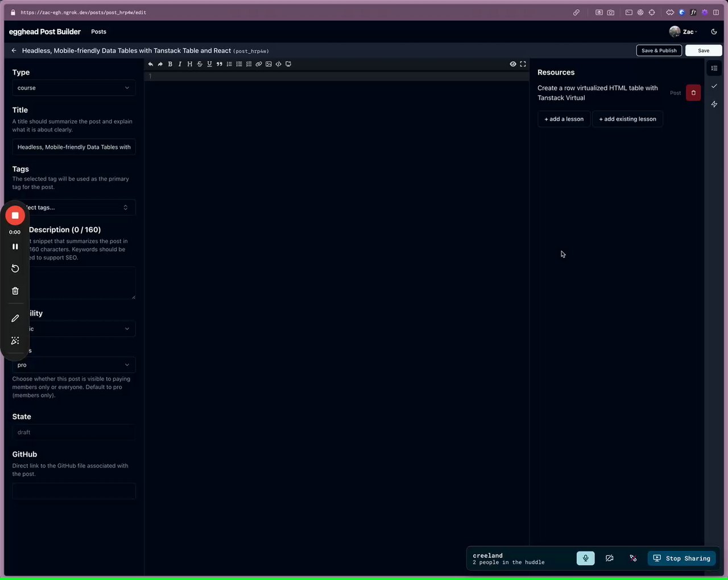Go to egghead Post Builder home

click(45, 32)
